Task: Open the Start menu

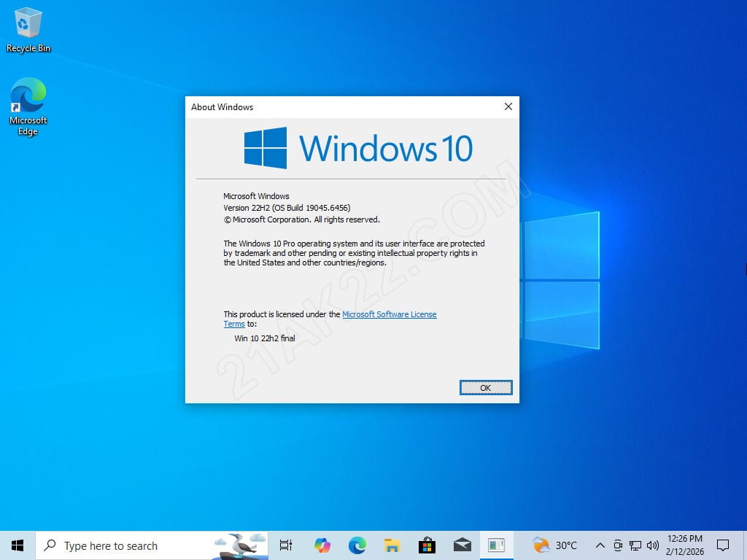Action: coord(18,545)
